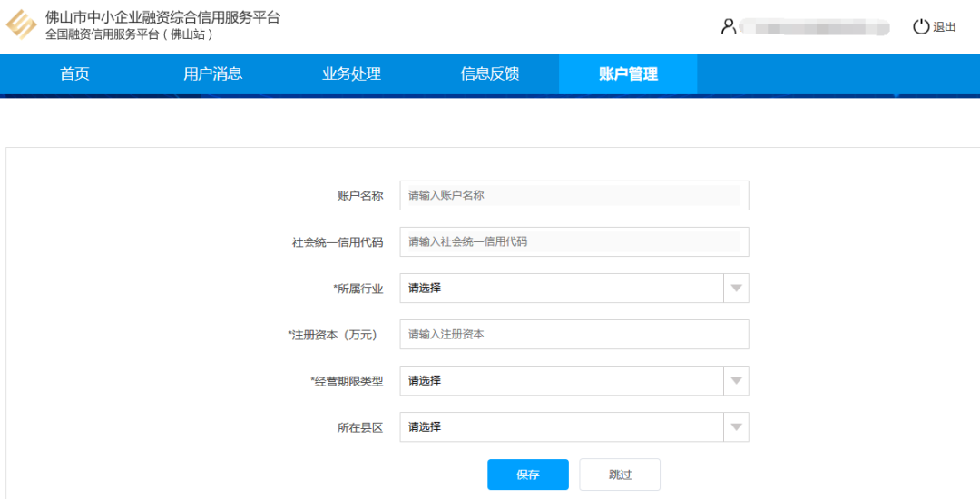
Task: Click the 全国融资信用服务平台（佛山站）subtitle
Action: (x=130, y=34)
